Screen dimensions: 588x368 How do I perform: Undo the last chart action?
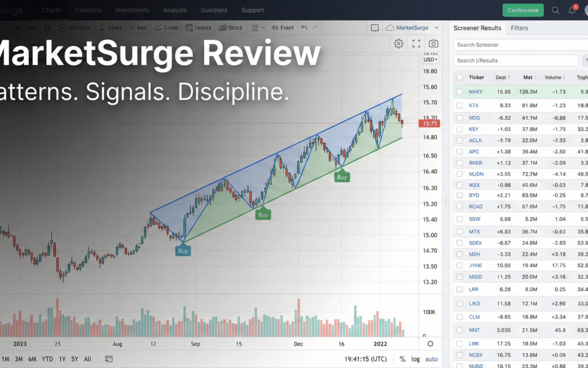304,28
